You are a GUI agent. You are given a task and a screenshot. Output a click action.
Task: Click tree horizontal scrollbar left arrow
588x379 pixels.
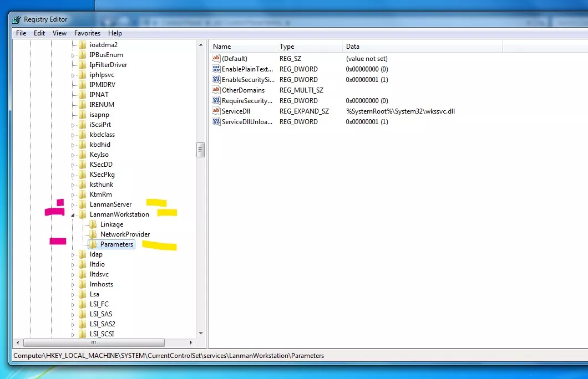click(18, 342)
